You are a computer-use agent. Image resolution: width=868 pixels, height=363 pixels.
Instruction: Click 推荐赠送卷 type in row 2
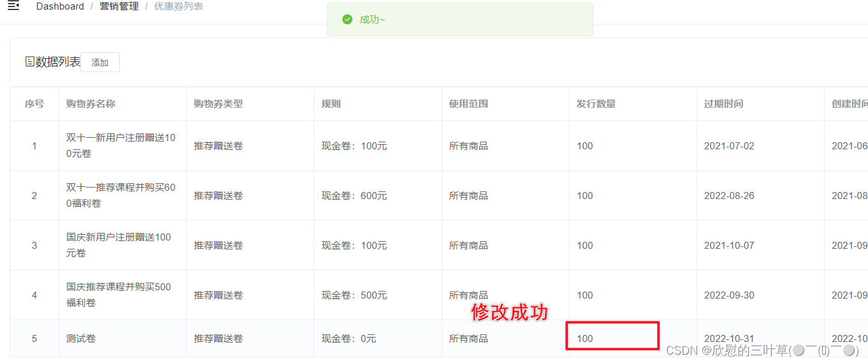(x=219, y=196)
